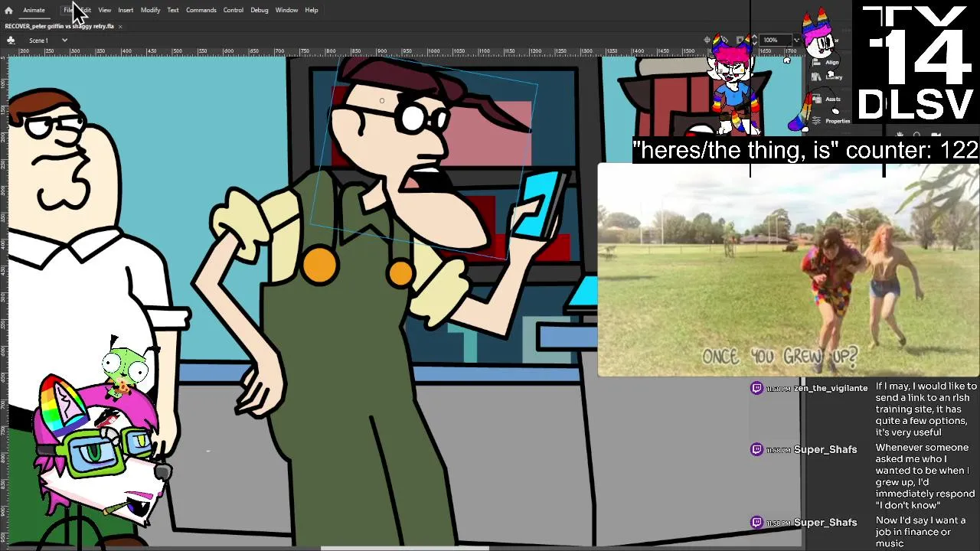Open the View menu
Image resolution: width=980 pixels, height=551 pixels.
[104, 10]
